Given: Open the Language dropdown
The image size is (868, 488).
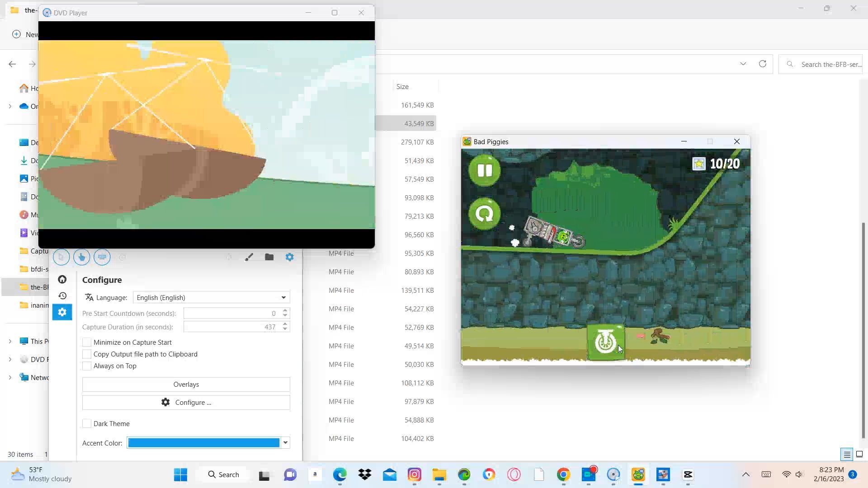Looking at the screenshot, I should (211, 298).
